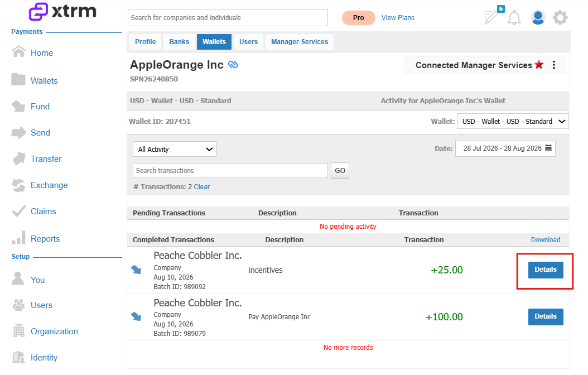This screenshot has height=375, width=588.
Task: Click the +100.00 amount
Action: (444, 317)
